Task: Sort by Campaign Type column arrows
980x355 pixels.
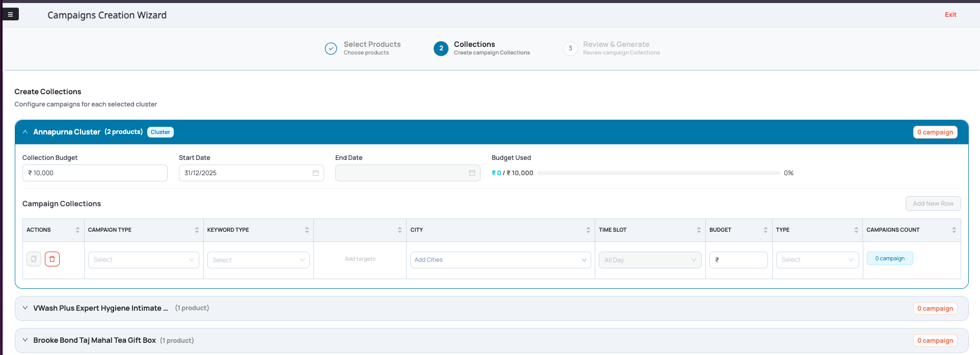Action: coord(197,230)
